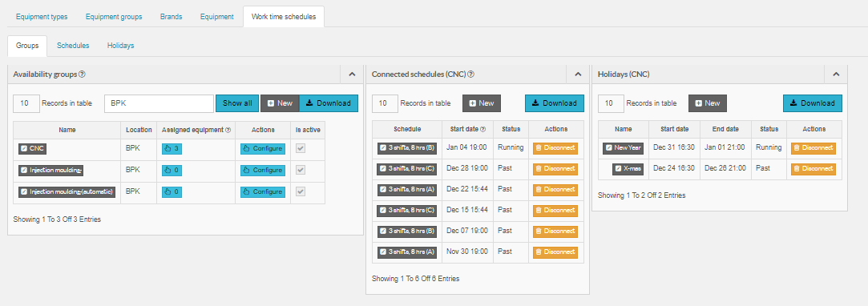Disconnect the Dec 15 schedule
868x306 pixels.
[555, 211]
